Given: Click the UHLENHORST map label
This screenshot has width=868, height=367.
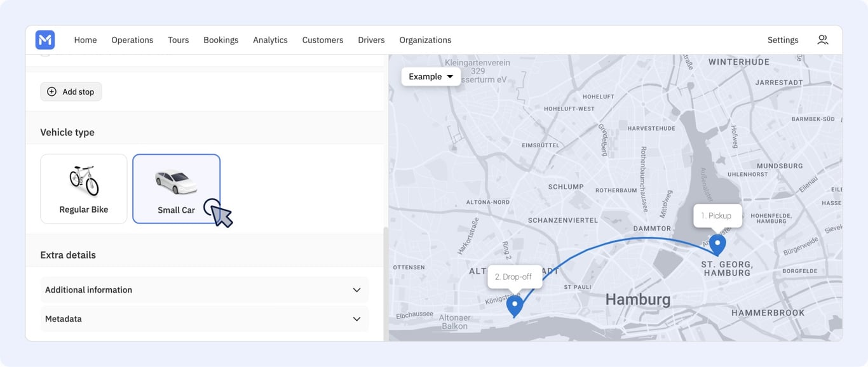Looking at the screenshot, I should pos(748,174).
